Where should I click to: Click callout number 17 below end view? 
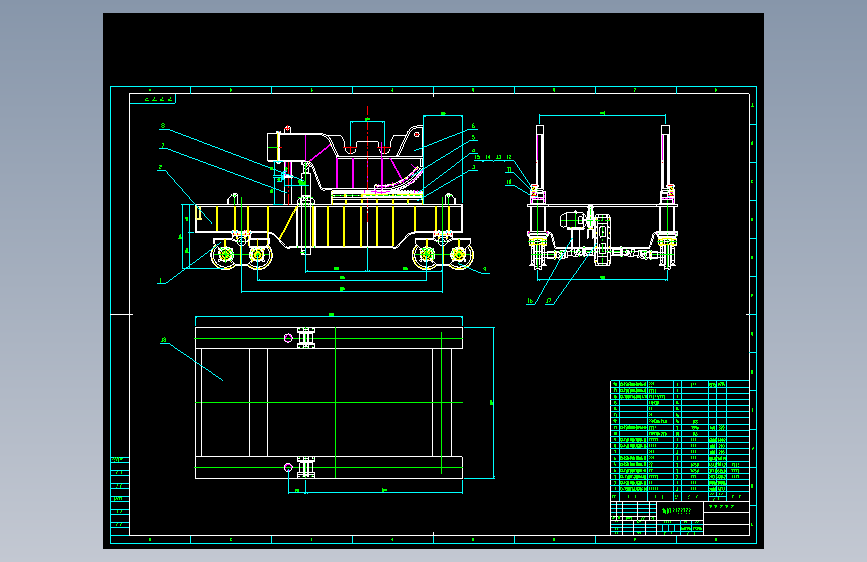(x=549, y=301)
